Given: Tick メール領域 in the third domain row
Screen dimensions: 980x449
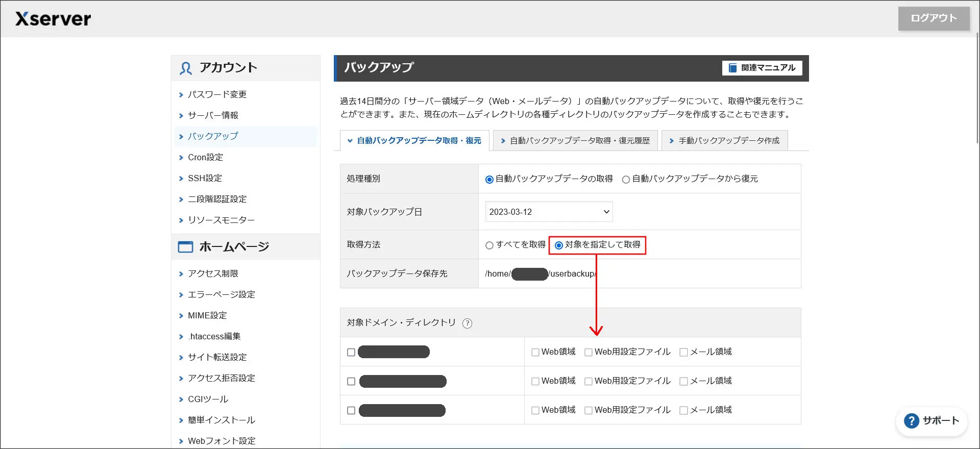Looking at the screenshot, I should click(x=684, y=410).
